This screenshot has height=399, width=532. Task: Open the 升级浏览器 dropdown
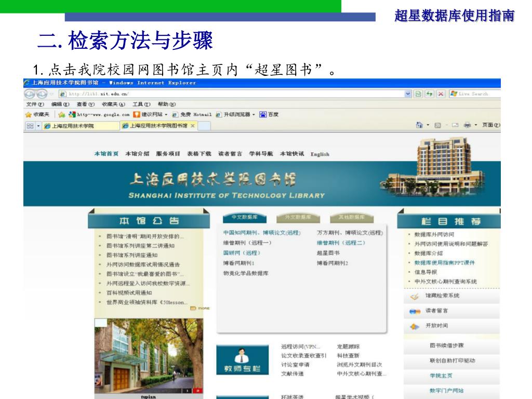pos(254,115)
